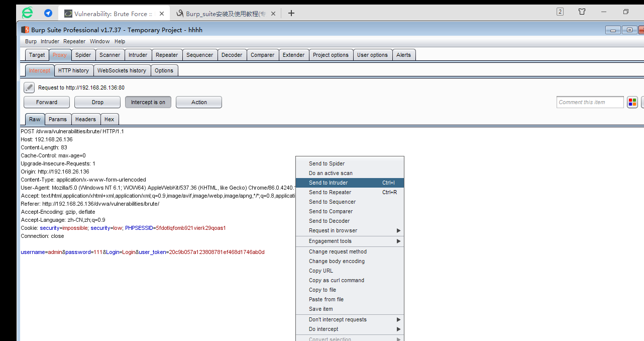The height and width of the screenshot is (341, 644).
Task: Expand Don't intercept requests submenu arrow
Action: (x=399, y=319)
